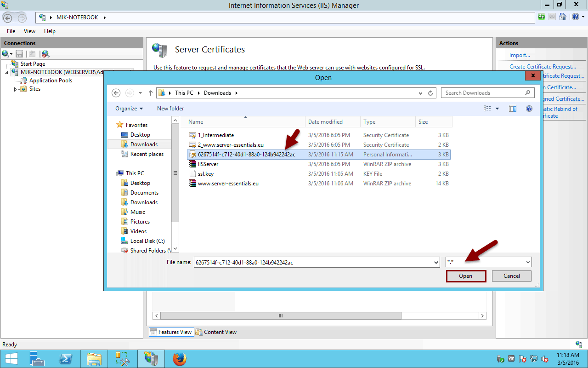Screen dimensions: 588x368
Task: Open Favorites Desktop in navigation pane
Action: click(140, 135)
